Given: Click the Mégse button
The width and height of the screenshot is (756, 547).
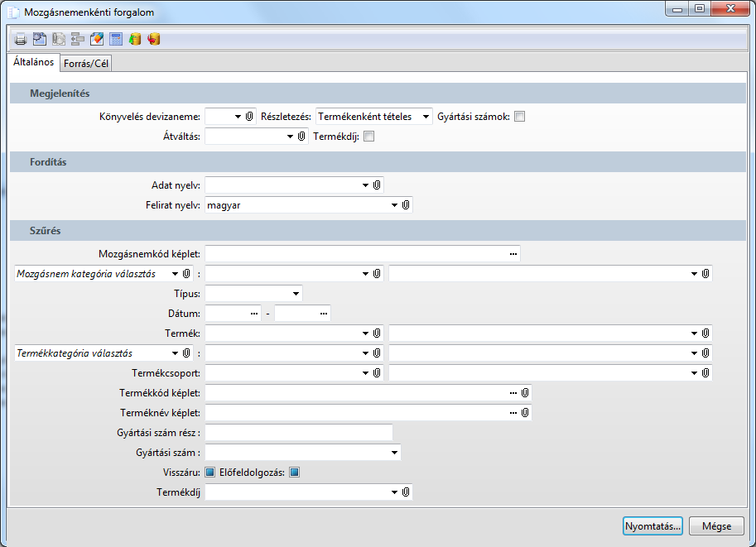Looking at the screenshot, I should pos(716,525).
